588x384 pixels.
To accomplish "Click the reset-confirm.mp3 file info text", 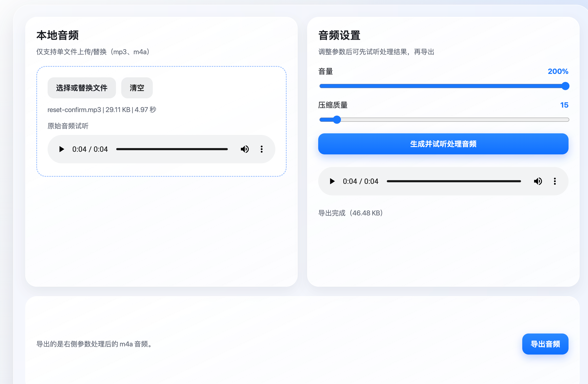I will pyautogui.click(x=102, y=110).
